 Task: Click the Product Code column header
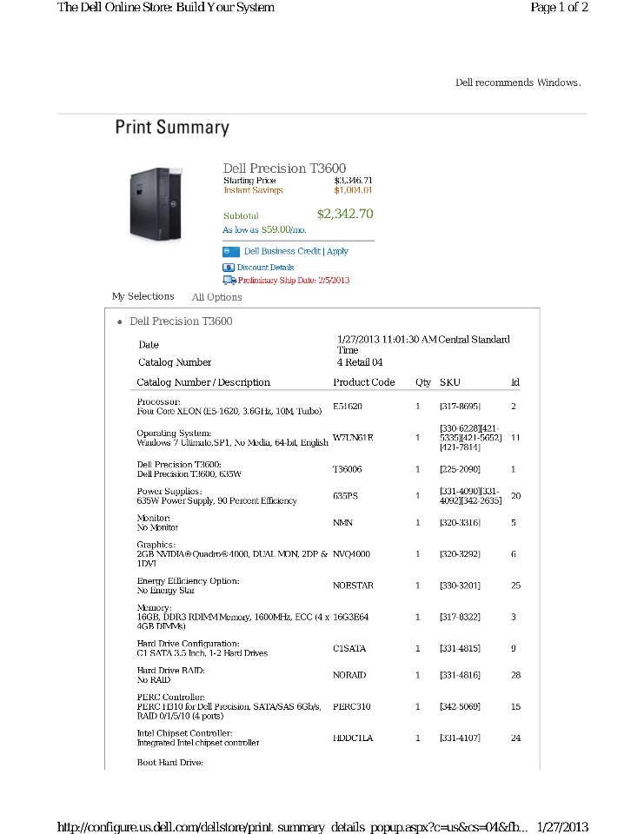click(x=363, y=382)
